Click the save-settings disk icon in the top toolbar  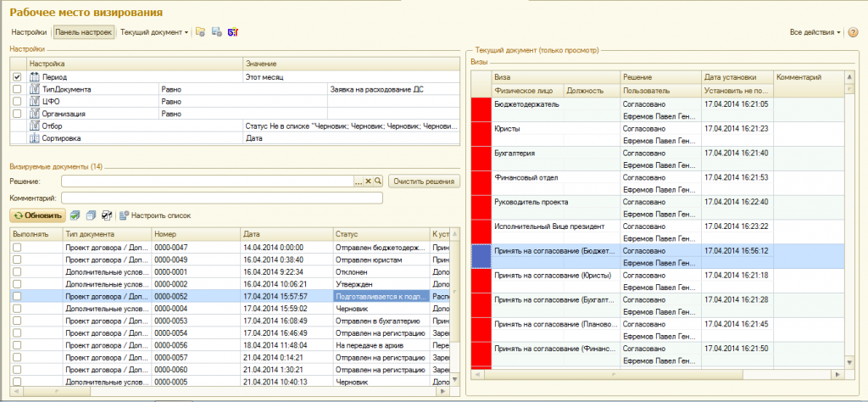pos(216,32)
